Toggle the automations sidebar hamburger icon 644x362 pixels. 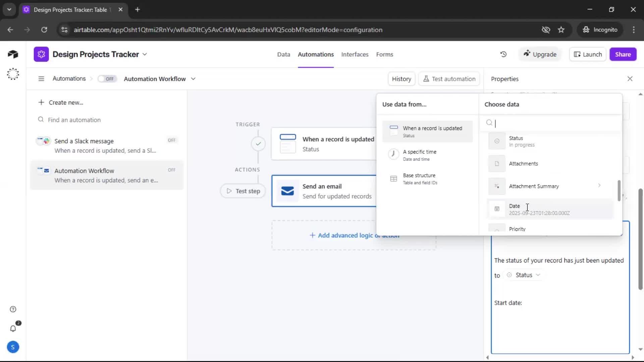[41, 79]
